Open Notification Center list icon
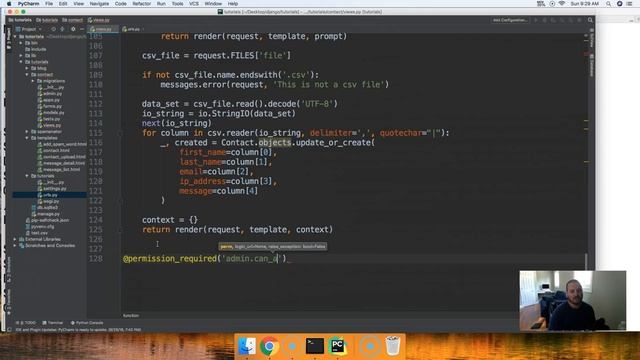Image resolution: width=640 pixels, height=360 pixels. (629, 4)
